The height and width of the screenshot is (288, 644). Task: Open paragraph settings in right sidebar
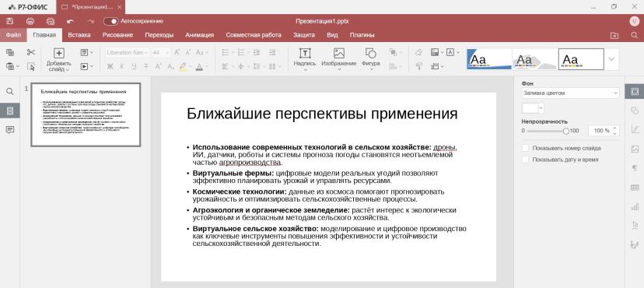(x=635, y=168)
